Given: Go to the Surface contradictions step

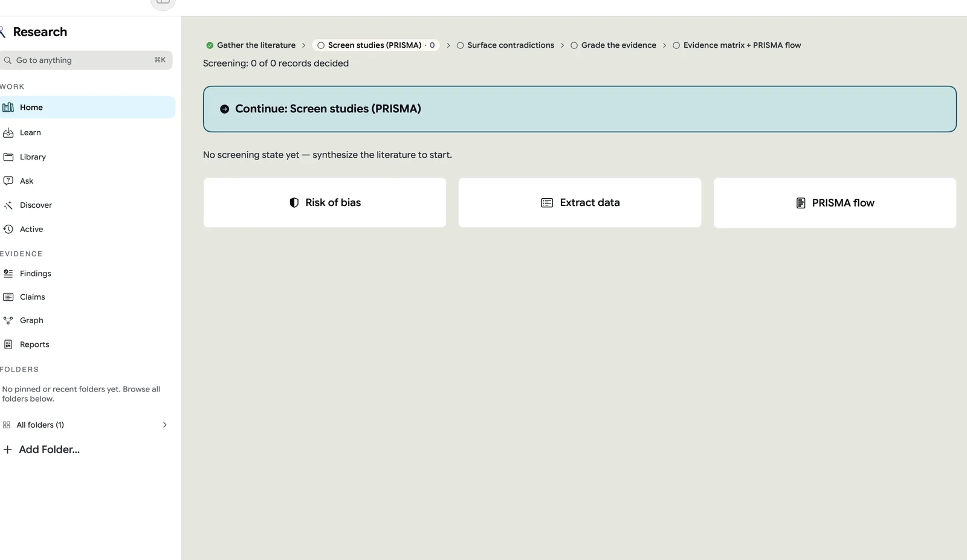Looking at the screenshot, I should [x=505, y=45].
